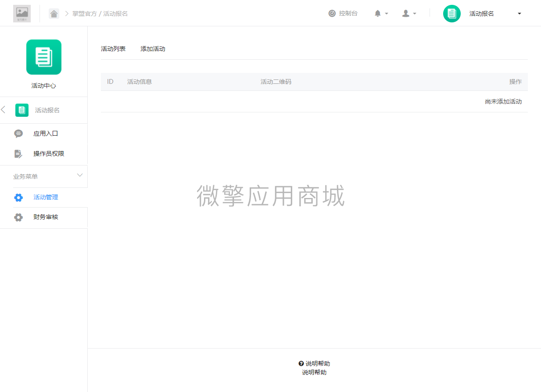Click the large 活动中心 app icon
This screenshot has width=541, height=392.
click(44, 57)
